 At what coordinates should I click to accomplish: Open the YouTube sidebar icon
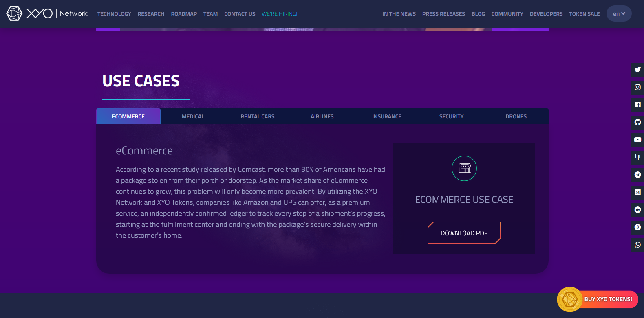pos(637,140)
